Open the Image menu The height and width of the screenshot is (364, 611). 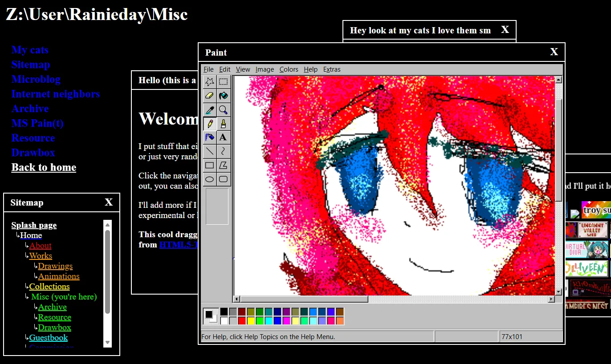(265, 69)
